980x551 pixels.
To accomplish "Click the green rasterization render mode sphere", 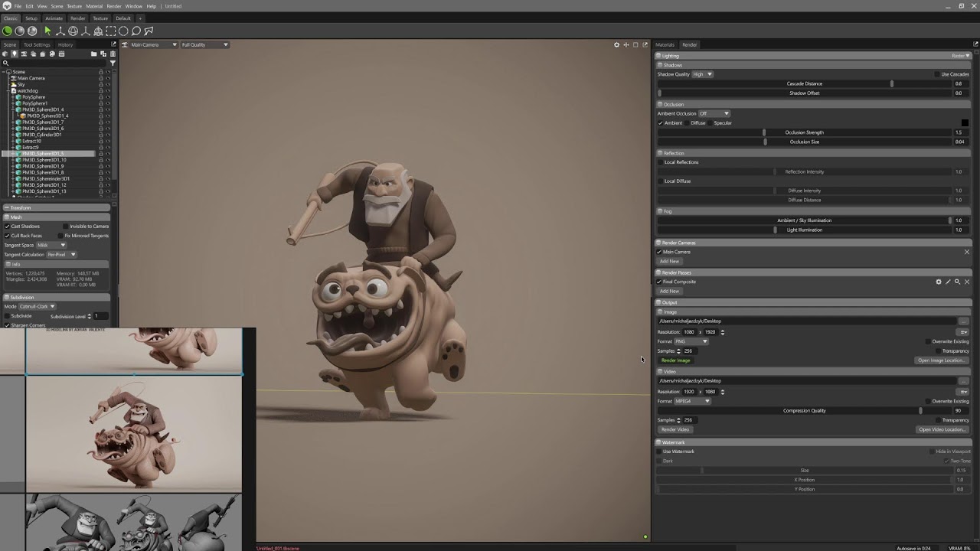I will [x=7, y=31].
